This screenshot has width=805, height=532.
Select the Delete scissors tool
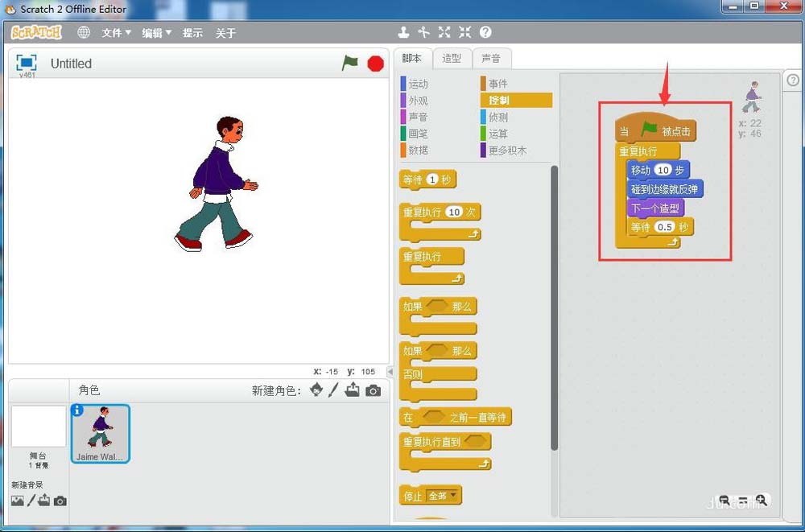(x=423, y=32)
